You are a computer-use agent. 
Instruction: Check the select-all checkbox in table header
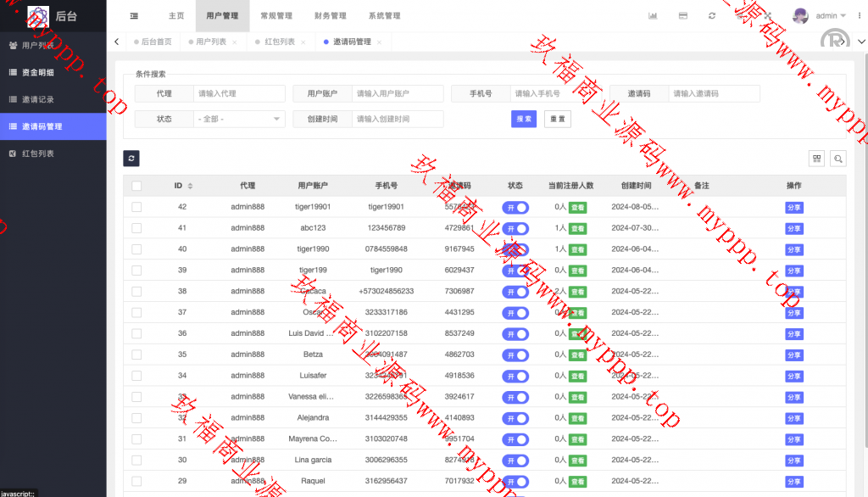[136, 186]
